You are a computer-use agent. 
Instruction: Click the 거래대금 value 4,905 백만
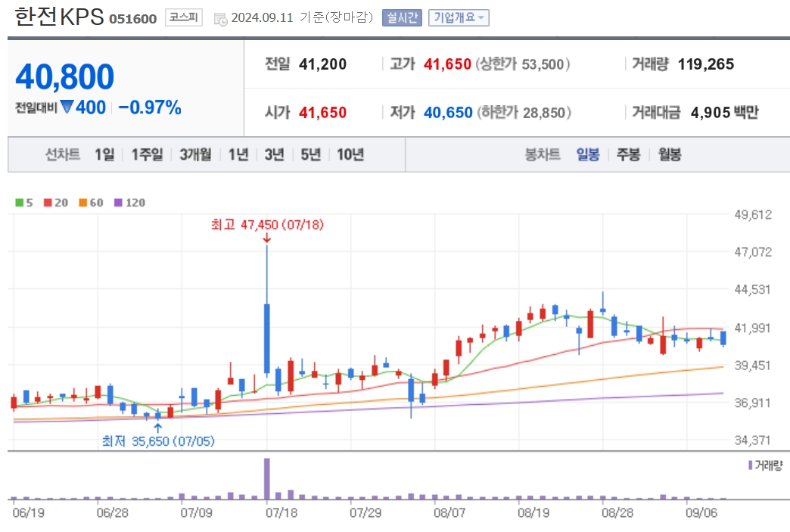pyautogui.click(x=724, y=112)
